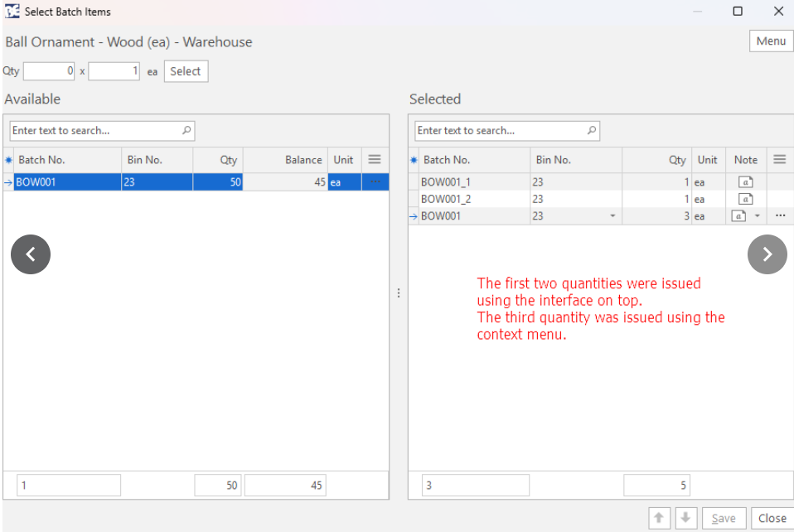
Task: Click Selected footer Qty total 5
Action: click(656, 486)
